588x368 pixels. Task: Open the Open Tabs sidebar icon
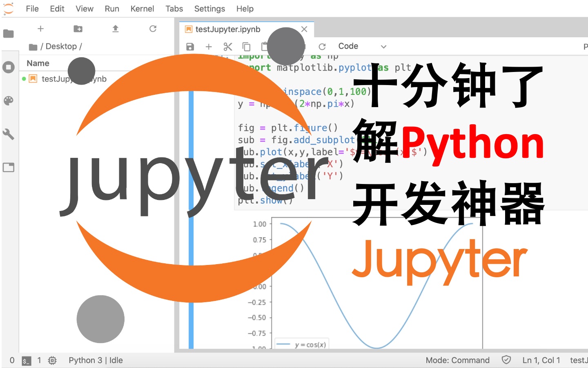(x=9, y=167)
